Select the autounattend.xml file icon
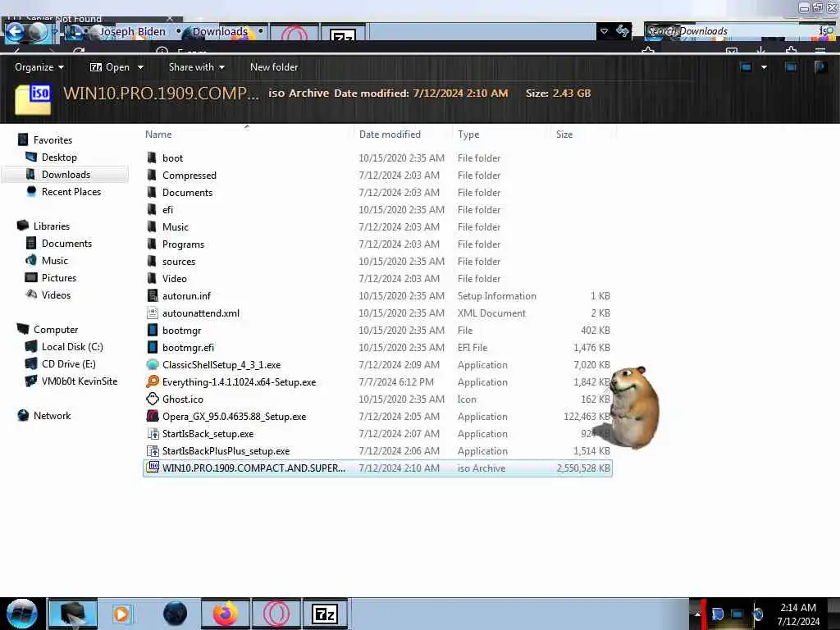Image resolution: width=840 pixels, height=630 pixels. pos(153,313)
